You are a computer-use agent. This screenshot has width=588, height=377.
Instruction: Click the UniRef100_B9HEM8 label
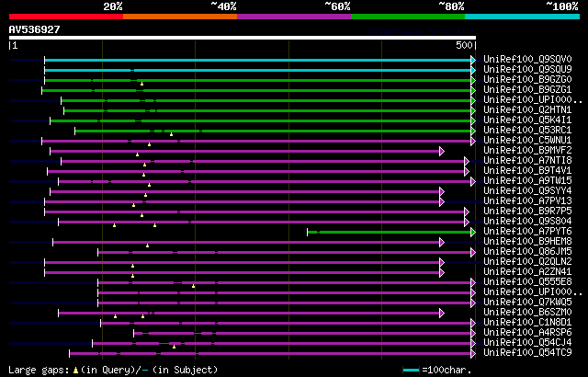click(x=527, y=242)
